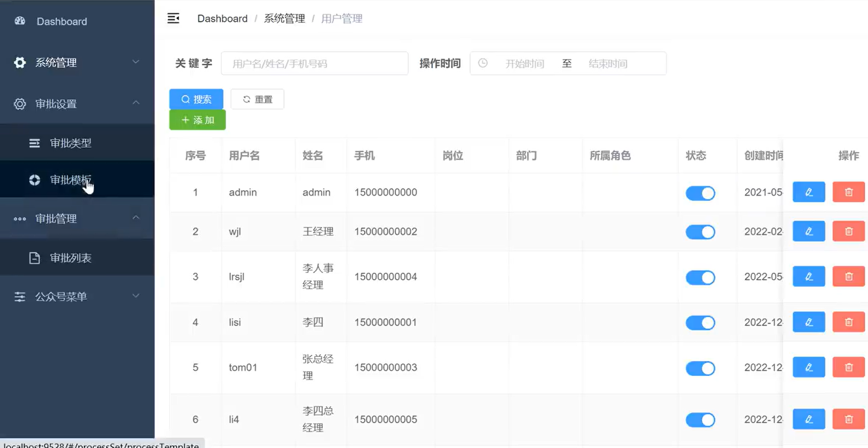Toggle status switch for tom01

pyautogui.click(x=700, y=368)
